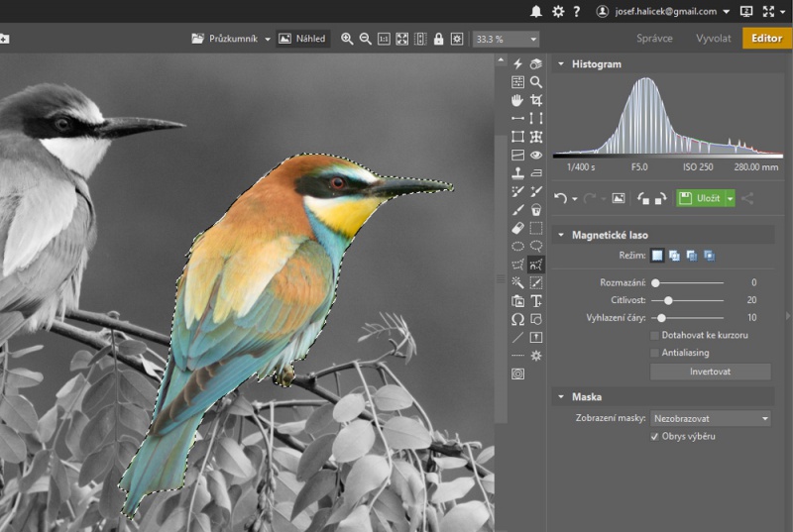Select intersect selection mode (fourth Režim icon)
This screenshot has width=793, height=532.
(709, 256)
